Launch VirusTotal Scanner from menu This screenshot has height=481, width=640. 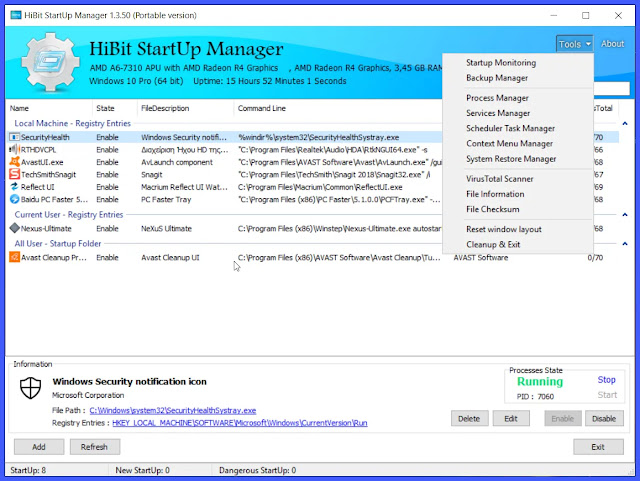(500, 179)
